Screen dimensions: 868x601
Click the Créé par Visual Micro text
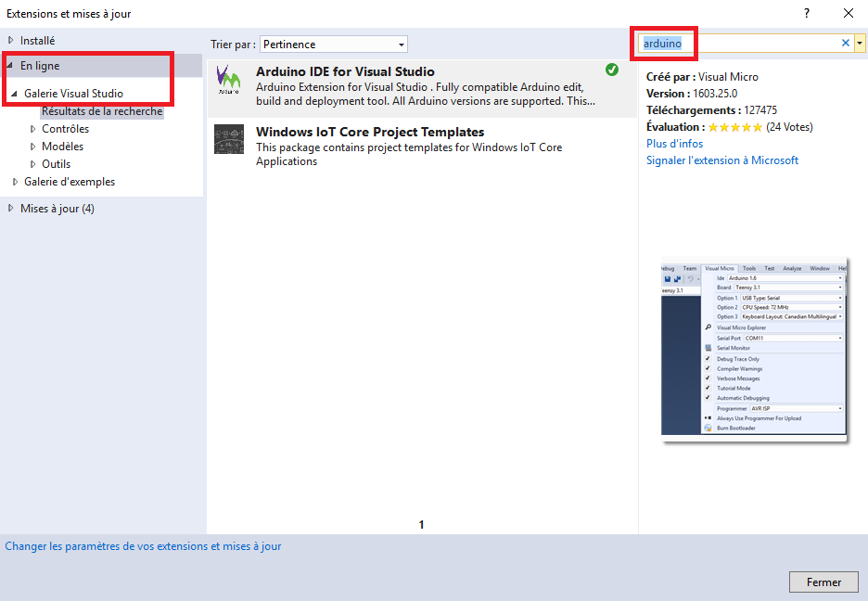coord(703,77)
